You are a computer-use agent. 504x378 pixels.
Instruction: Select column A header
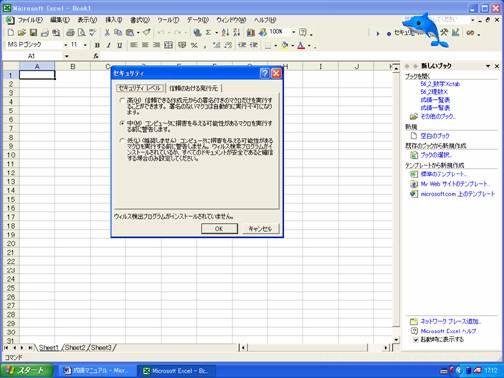(37, 66)
